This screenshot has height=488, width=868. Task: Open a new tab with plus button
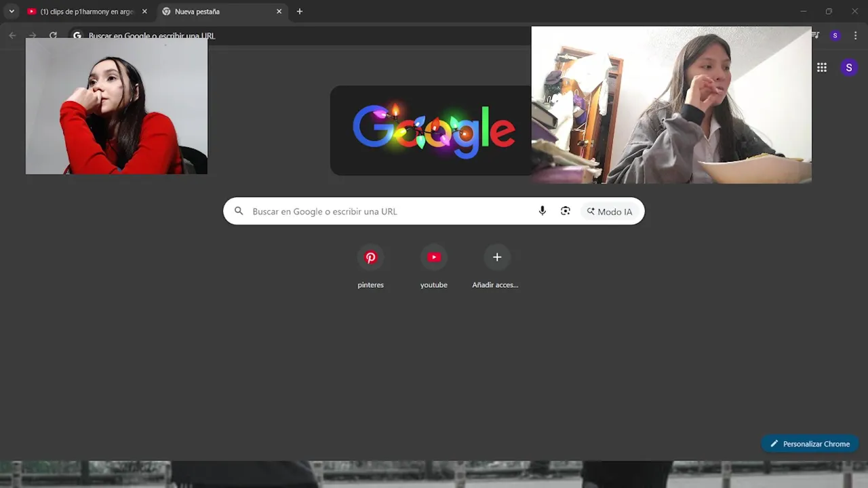click(300, 12)
